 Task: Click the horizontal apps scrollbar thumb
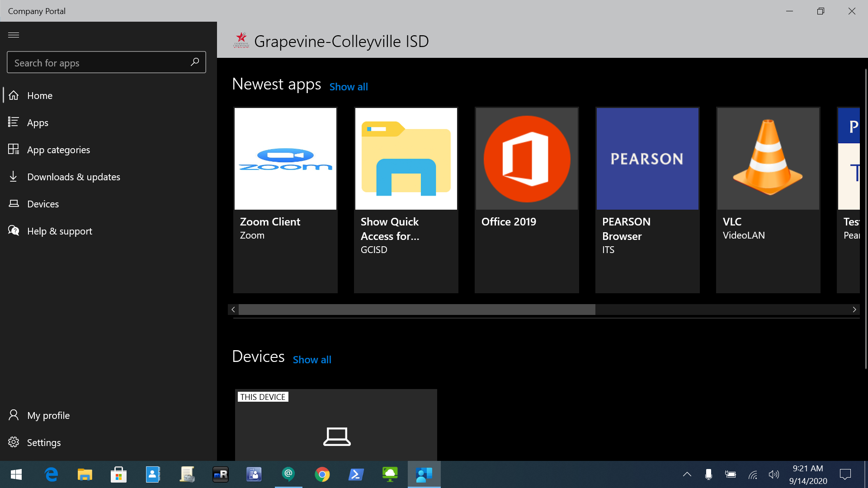pyautogui.click(x=416, y=310)
